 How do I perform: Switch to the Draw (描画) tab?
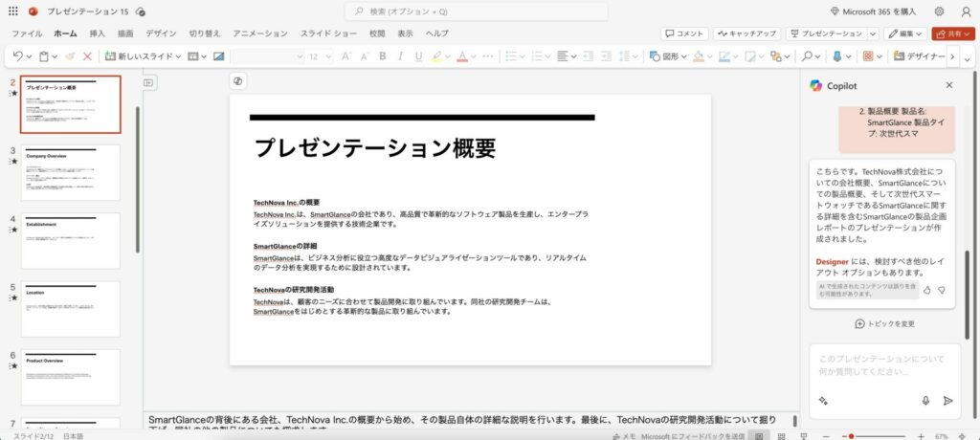pyautogui.click(x=125, y=33)
